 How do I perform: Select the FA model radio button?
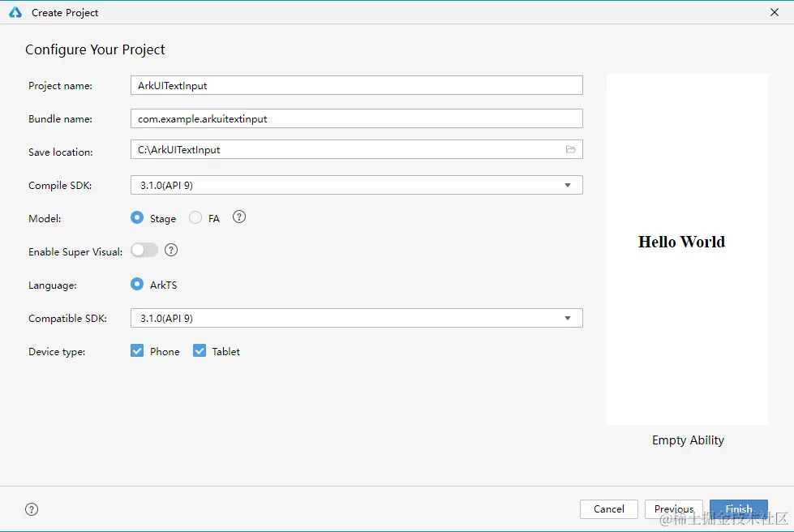(195, 218)
